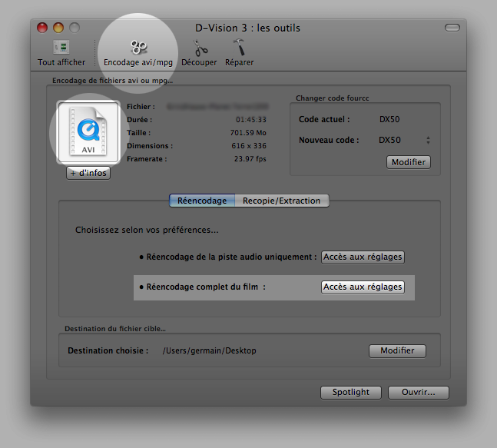This screenshot has width=497, height=448.
Task: Switch to the Recopie/Extraction tab
Action: tap(282, 201)
